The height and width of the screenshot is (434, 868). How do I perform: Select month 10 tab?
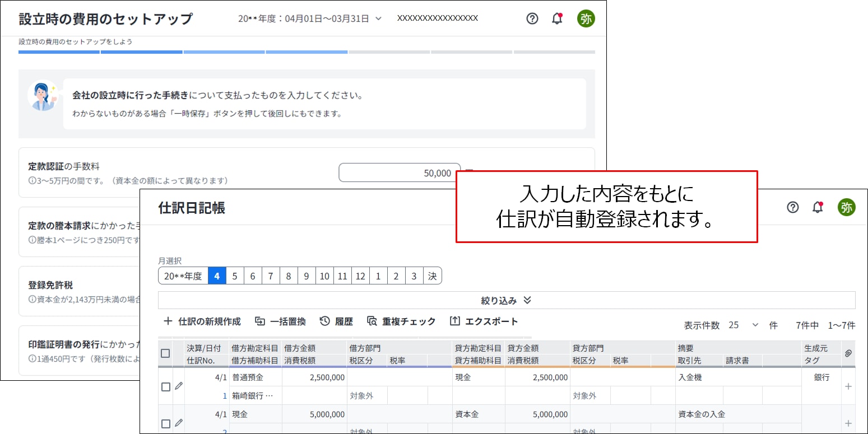pyautogui.click(x=324, y=276)
